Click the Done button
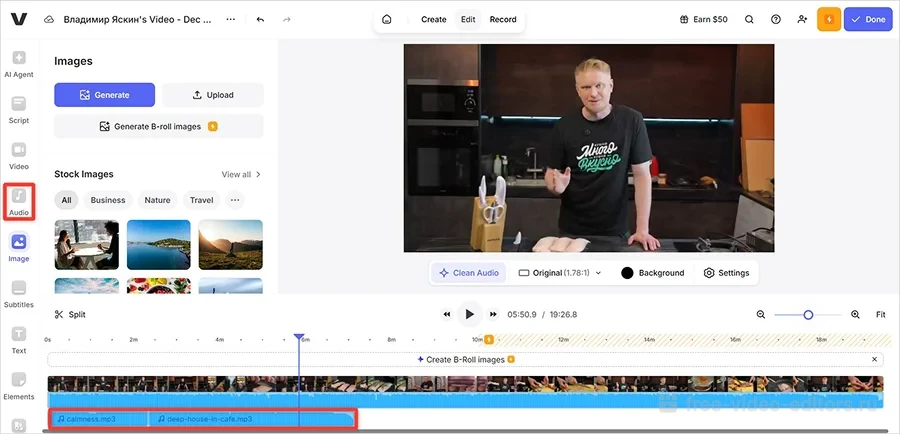Screen dimensions: 900x434 click(x=868, y=20)
